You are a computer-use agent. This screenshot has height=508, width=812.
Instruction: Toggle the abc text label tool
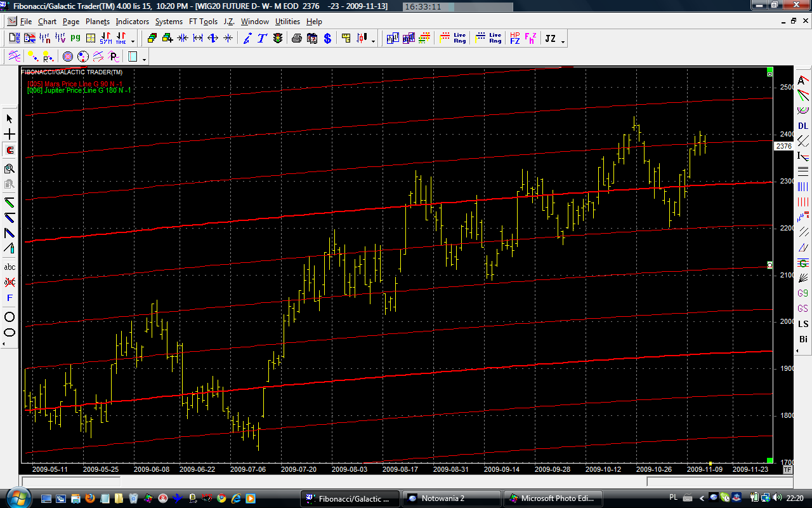point(10,267)
